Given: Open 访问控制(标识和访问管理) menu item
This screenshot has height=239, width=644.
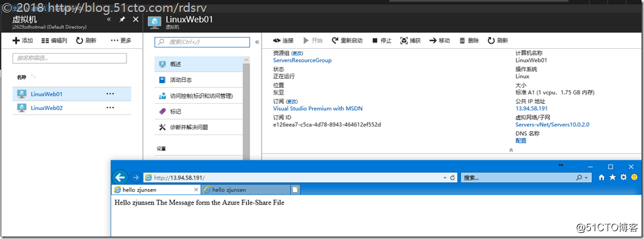Looking at the screenshot, I should tap(199, 96).
